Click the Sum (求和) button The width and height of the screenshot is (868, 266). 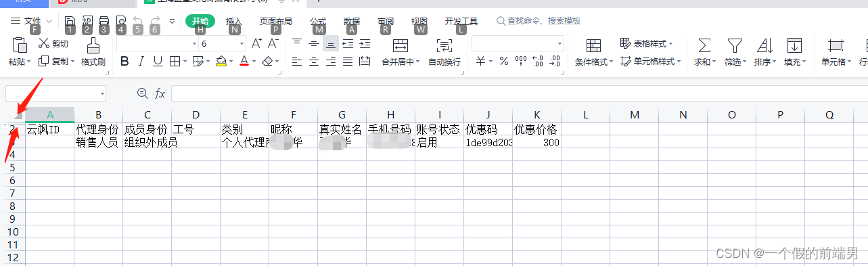tap(704, 52)
